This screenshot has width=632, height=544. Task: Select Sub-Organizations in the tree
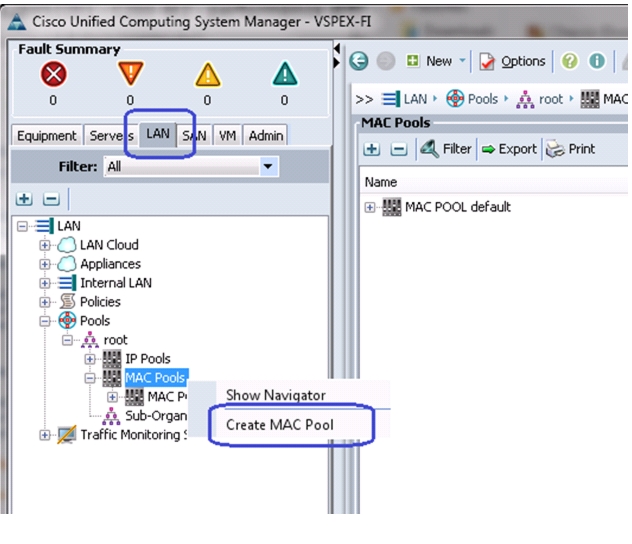[x=156, y=415]
